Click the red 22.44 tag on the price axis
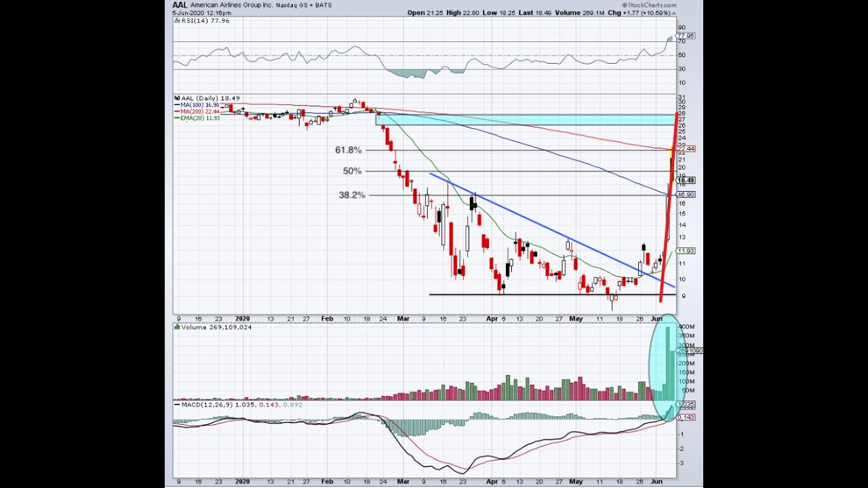This screenshot has height=488, width=868. 686,148
